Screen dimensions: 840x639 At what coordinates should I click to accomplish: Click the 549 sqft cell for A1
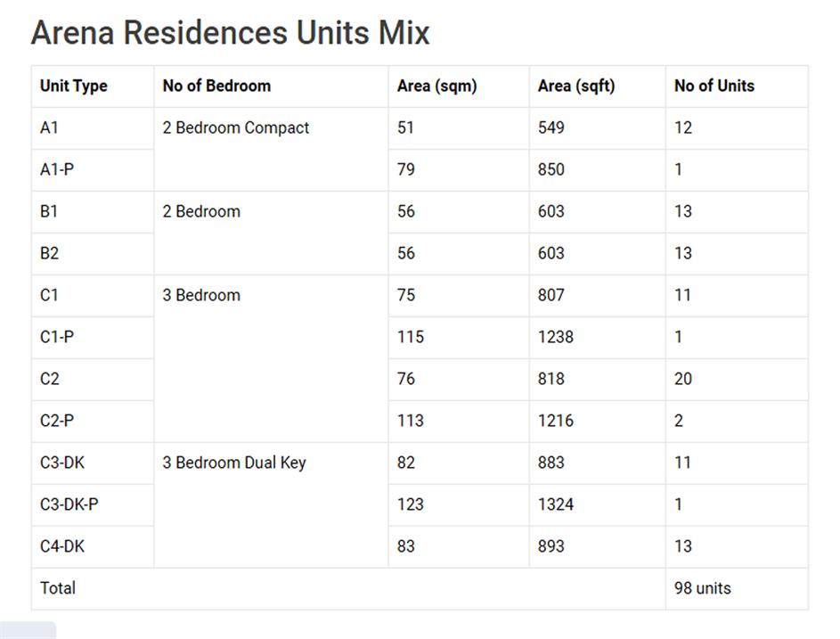550,128
